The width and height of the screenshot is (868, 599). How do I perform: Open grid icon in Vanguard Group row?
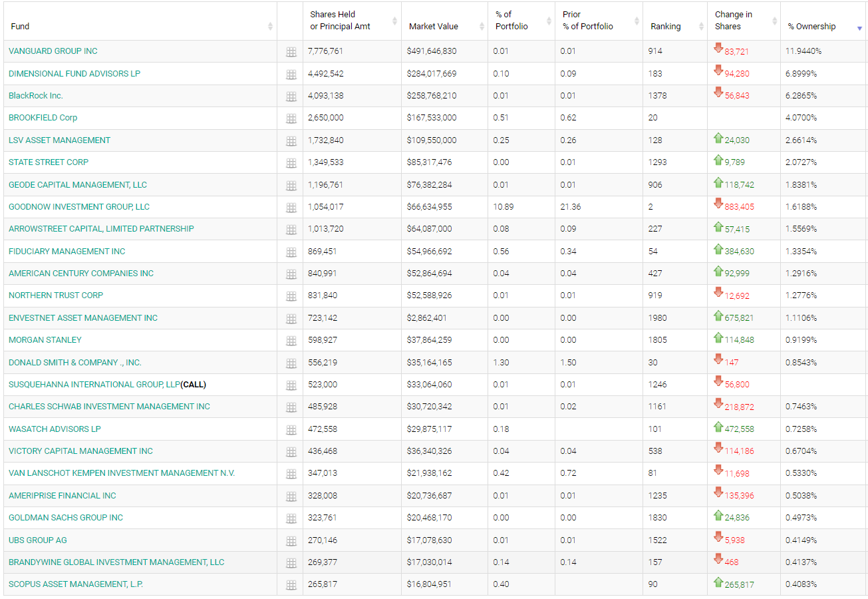click(x=291, y=52)
